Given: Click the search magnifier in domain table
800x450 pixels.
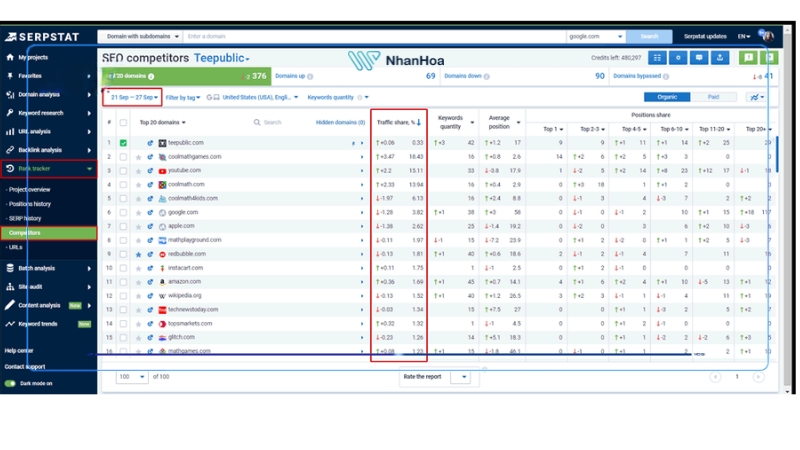Looking at the screenshot, I should [257, 122].
